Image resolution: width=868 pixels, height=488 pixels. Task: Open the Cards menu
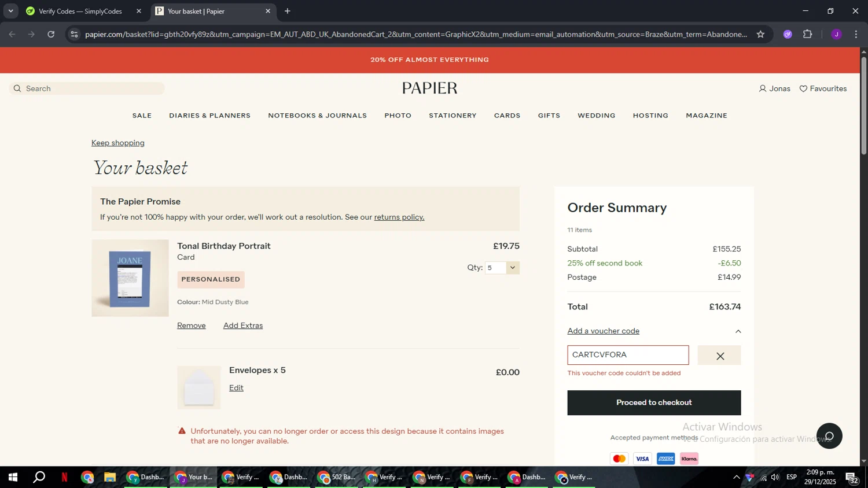tap(507, 116)
